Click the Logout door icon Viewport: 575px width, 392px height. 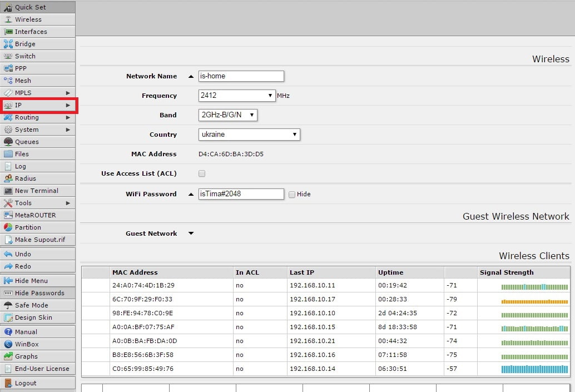8,383
